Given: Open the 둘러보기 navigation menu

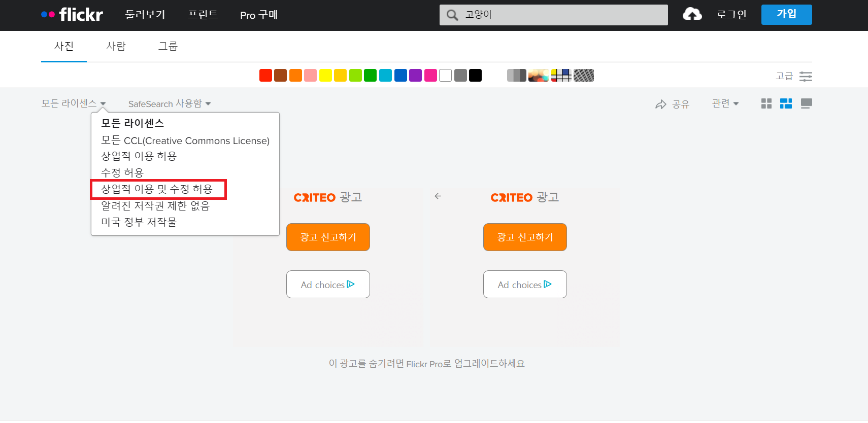Looking at the screenshot, I should click(x=145, y=15).
